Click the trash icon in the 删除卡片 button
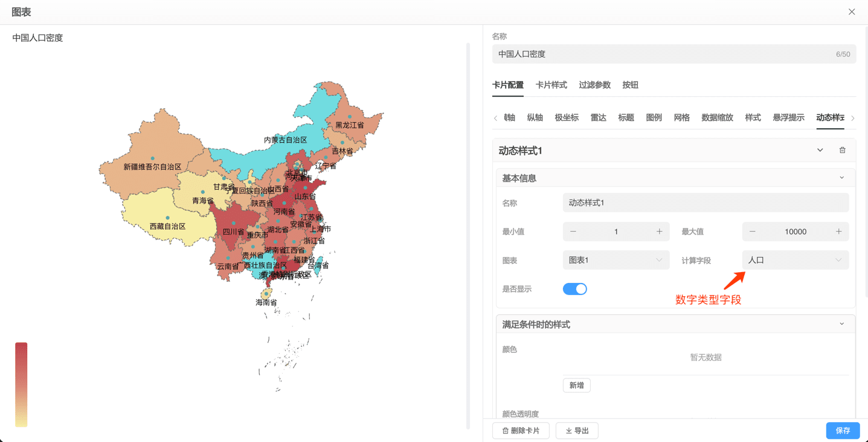The image size is (868, 442). point(507,430)
